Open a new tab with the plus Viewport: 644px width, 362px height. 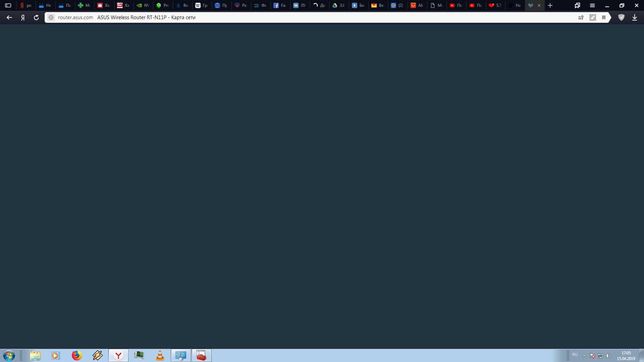click(x=550, y=6)
